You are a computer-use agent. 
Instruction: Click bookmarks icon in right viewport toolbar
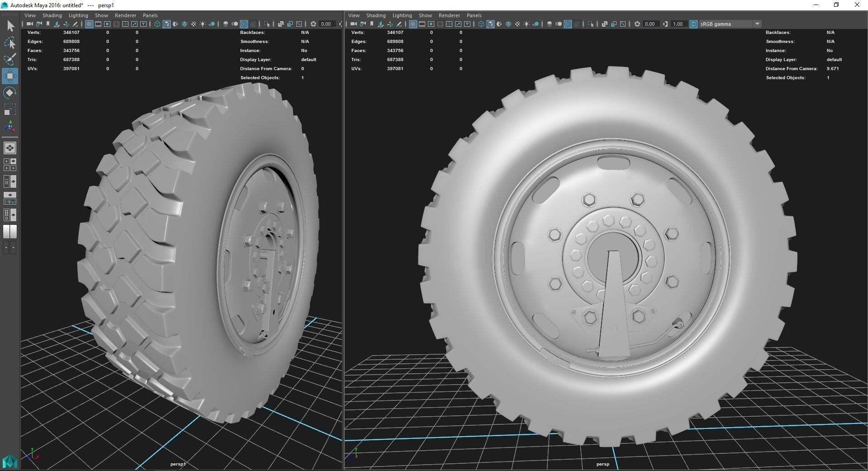click(372, 24)
